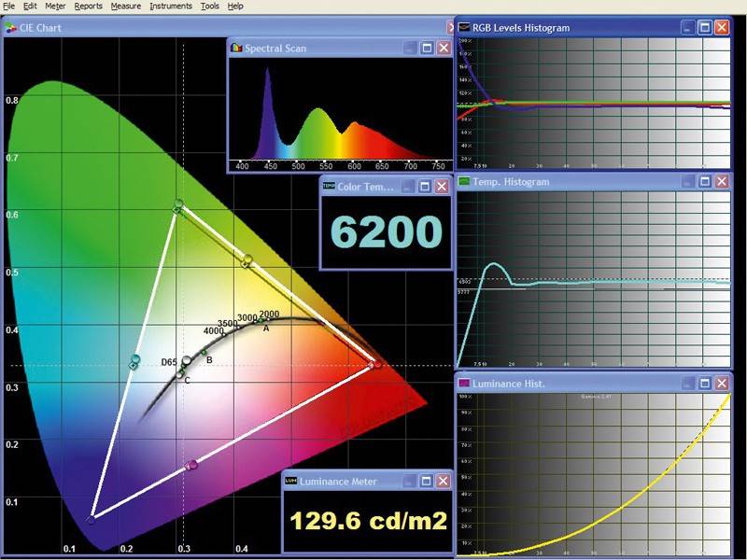Minimize the Temp. Histogram window
This screenshot has width=747, height=560.
point(687,181)
